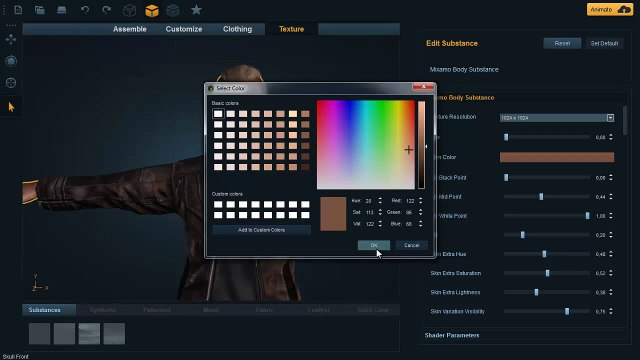Screen dimensions: 640x360
Task: Activate the move arrows tool
Action: coord(11,39)
